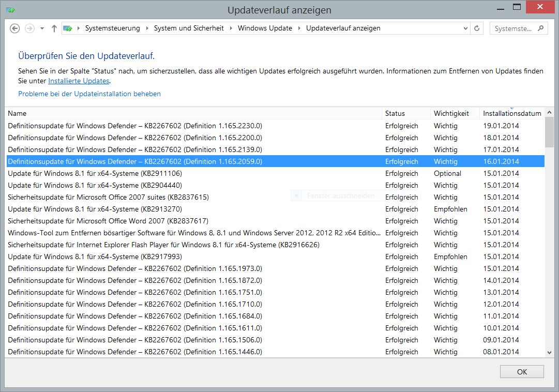Sort by the Installationsdatum column header
Viewport: 559px width, 392px height.
[512, 113]
